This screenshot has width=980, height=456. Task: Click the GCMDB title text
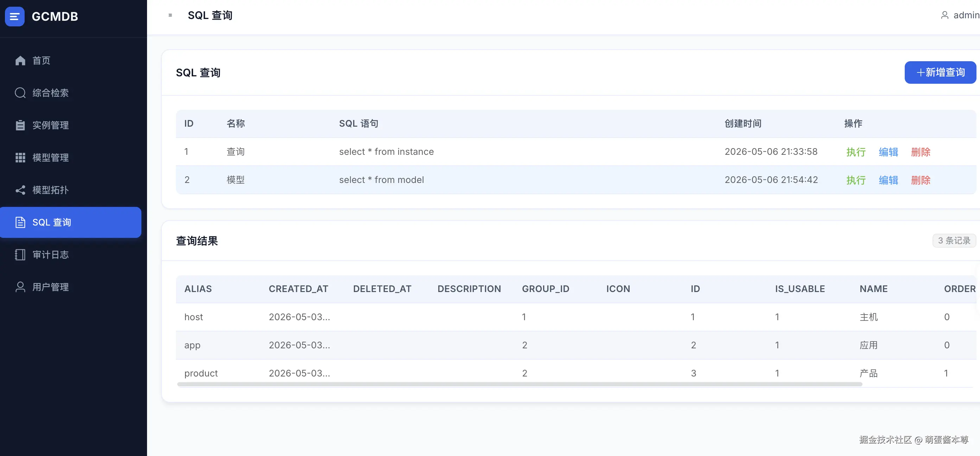tap(55, 17)
